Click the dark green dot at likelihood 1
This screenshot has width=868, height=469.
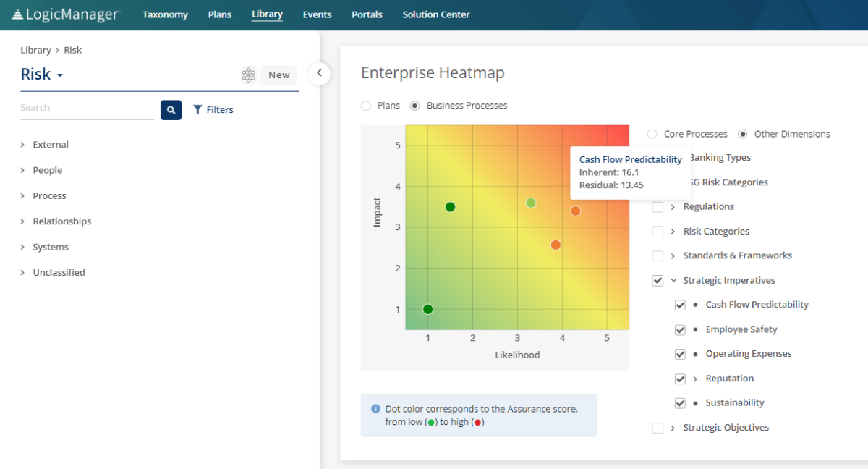click(427, 309)
